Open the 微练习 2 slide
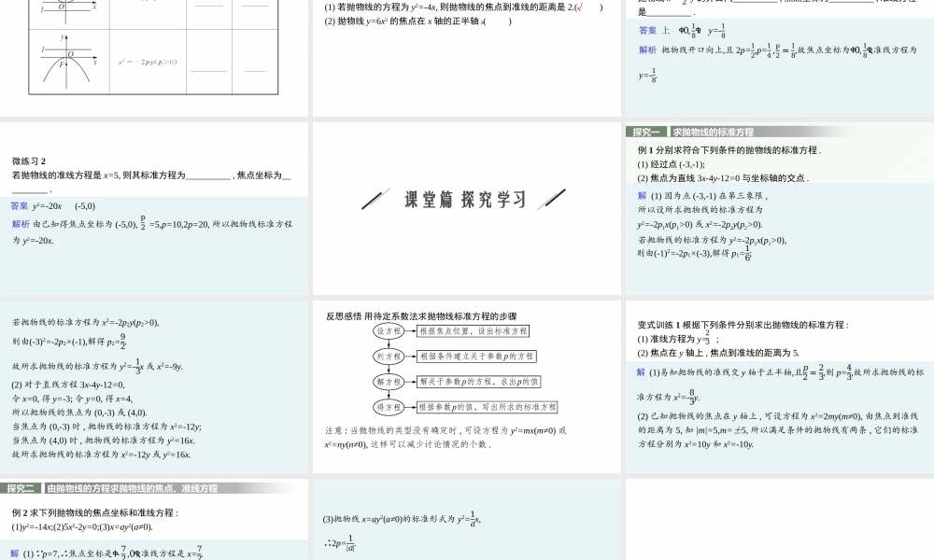Image resolution: width=934 pixels, height=560 pixels. coord(154,208)
